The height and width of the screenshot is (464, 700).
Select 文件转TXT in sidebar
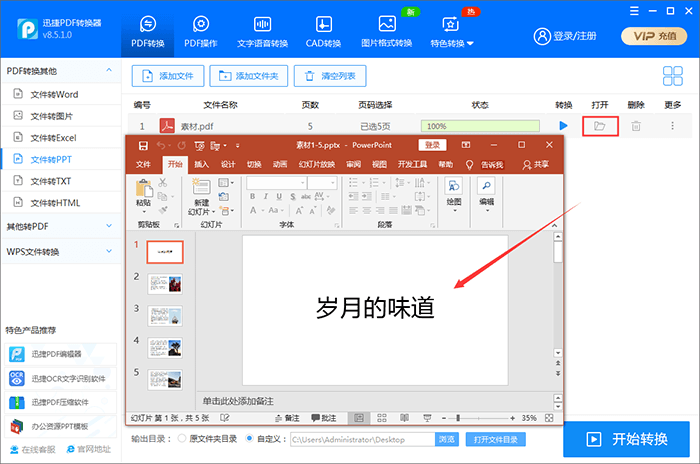[x=61, y=181]
